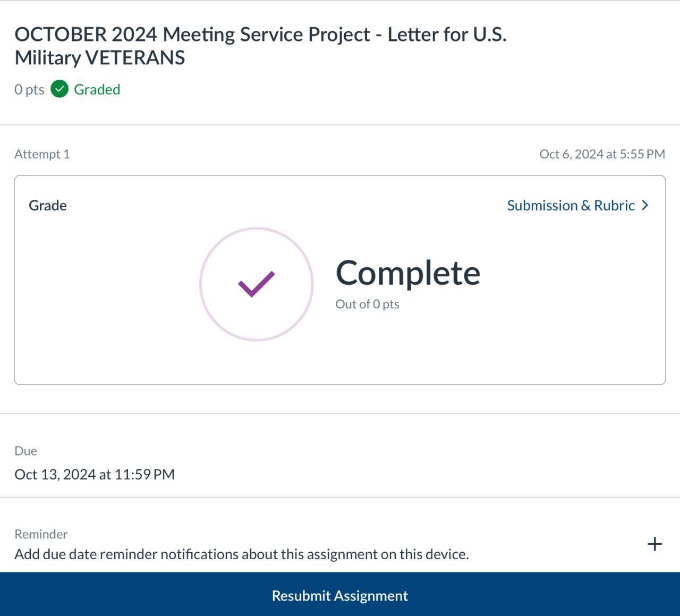This screenshot has width=680, height=616.
Task: Click the Oct 6, 2024 submission timestamp
Action: (x=602, y=154)
